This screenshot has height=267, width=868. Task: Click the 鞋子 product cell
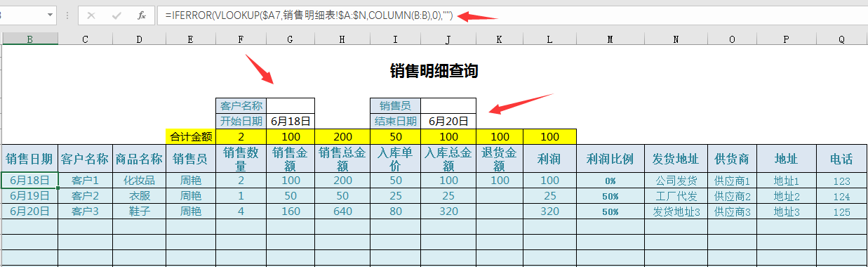pos(139,211)
